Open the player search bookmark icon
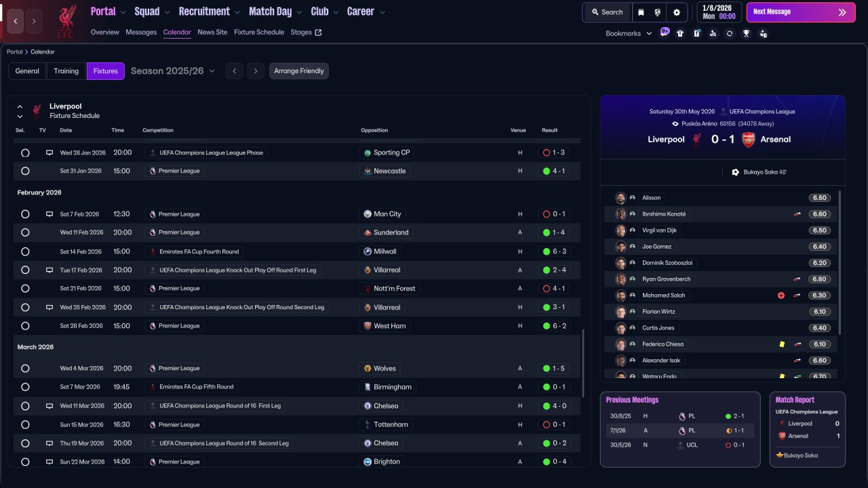The image size is (868, 488). 713,33
